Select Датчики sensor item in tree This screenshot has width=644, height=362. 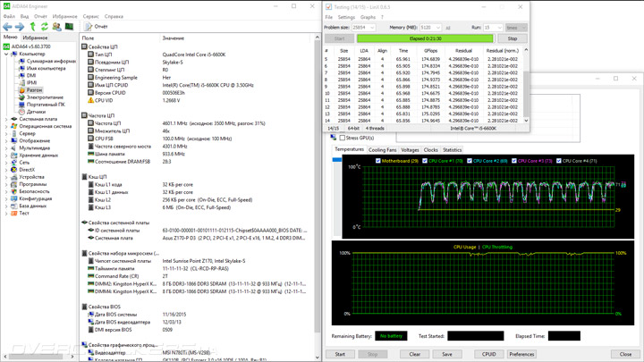(36, 112)
